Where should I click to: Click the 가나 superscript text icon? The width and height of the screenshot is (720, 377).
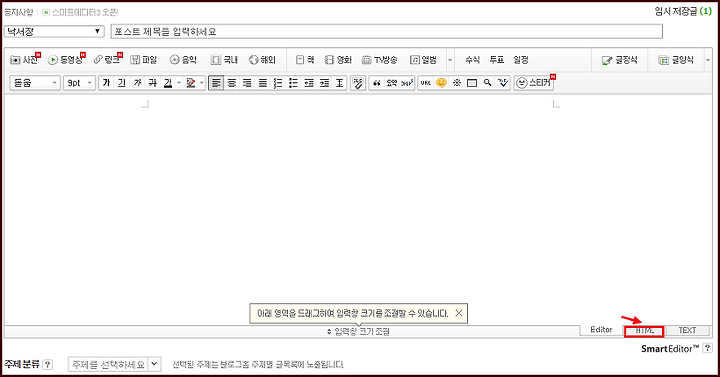(x=407, y=83)
